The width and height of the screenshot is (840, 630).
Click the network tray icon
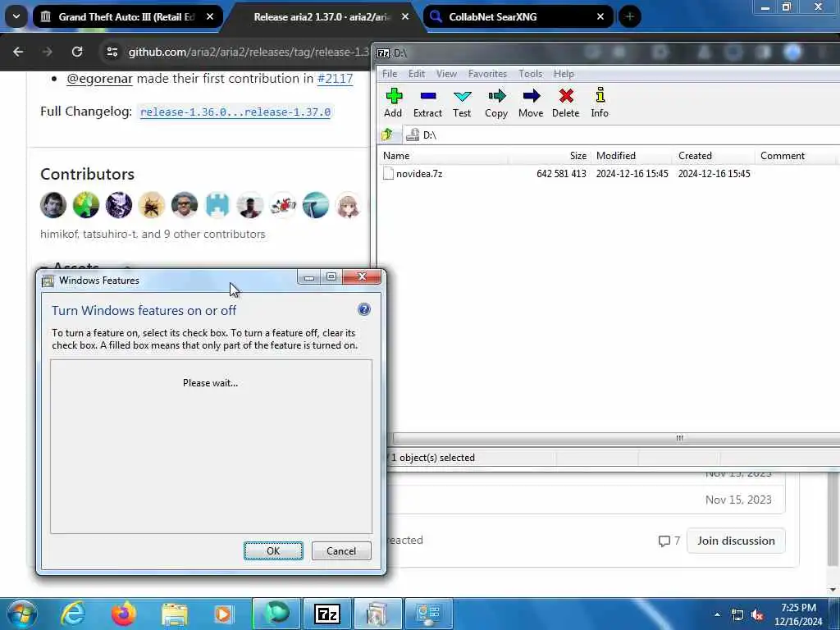point(737,615)
